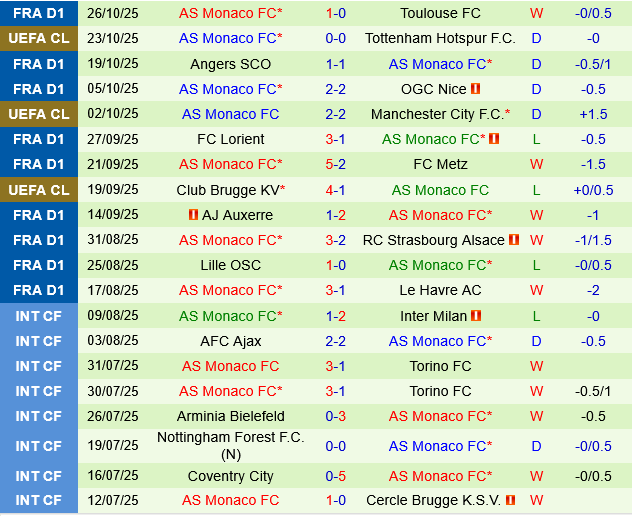Click the Angers SCO team name

pyautogui.click(x=230, y=64)
